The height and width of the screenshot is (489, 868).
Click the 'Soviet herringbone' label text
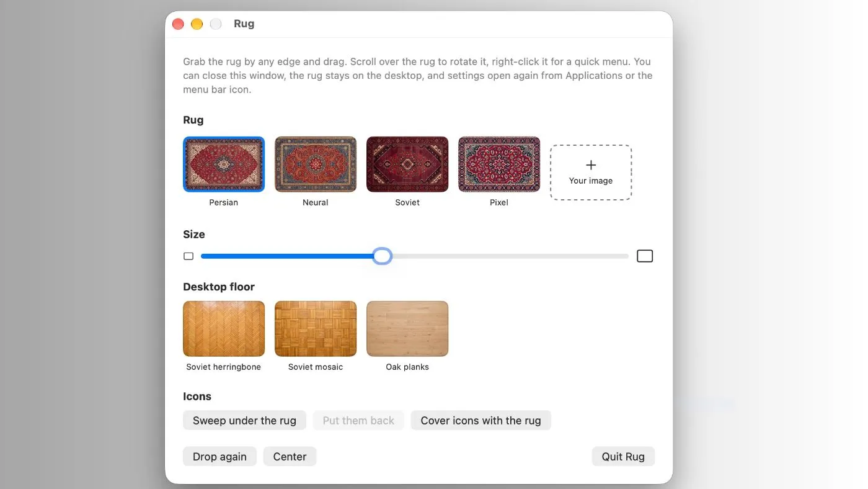point(224,367)
